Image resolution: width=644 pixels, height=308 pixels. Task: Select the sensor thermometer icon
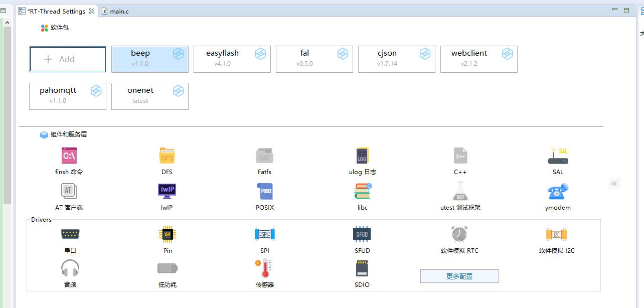[x=264, y=268]
